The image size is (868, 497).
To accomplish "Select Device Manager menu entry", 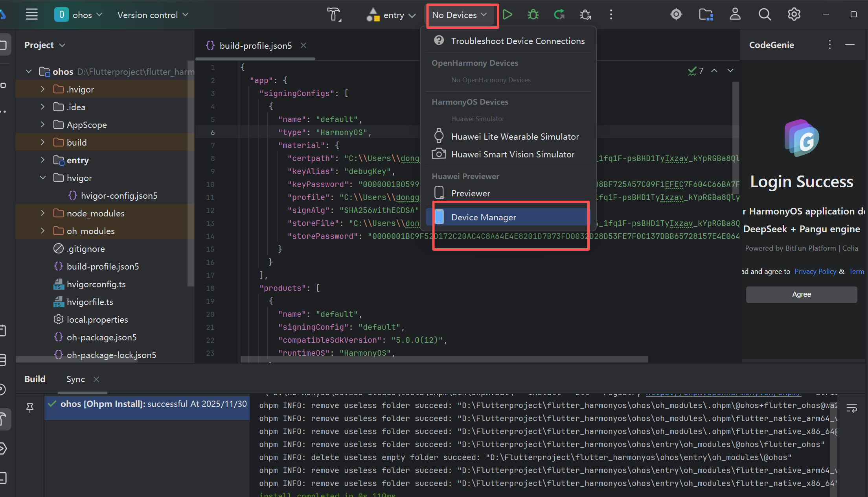I will click(483, 217).
